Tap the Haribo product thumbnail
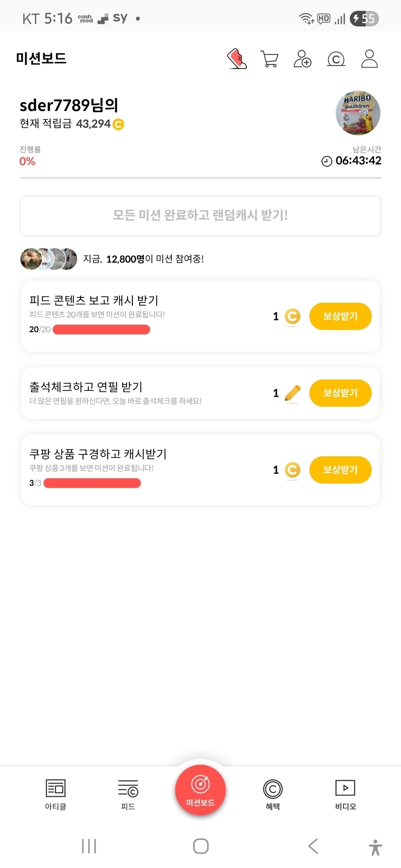 coord(358,113)
